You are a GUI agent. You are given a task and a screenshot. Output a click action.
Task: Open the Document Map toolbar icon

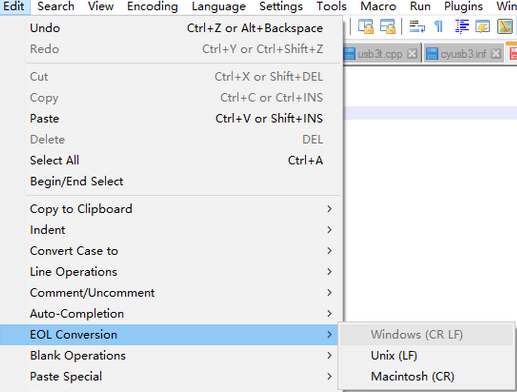pos(505,26)
